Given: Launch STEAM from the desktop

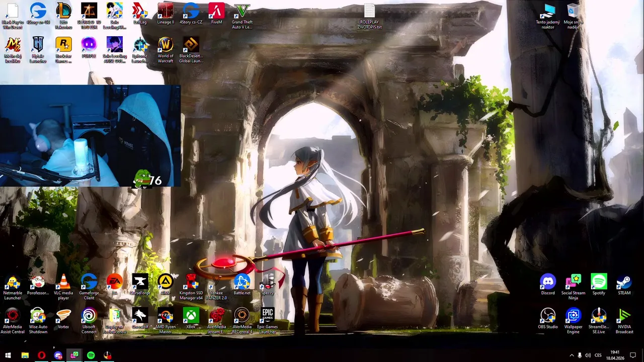Looking at the screenshot, I should [624, 285].
